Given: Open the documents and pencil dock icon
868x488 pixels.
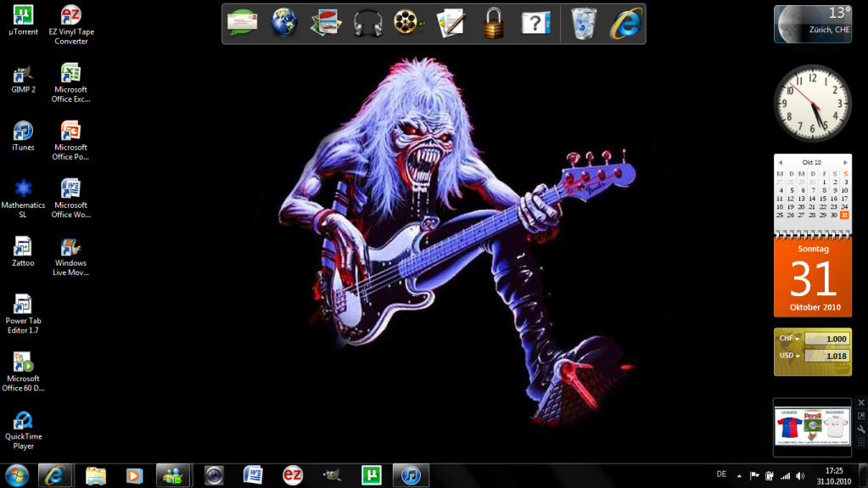Looking at the screenshot, I should click(x=451, y=23).
